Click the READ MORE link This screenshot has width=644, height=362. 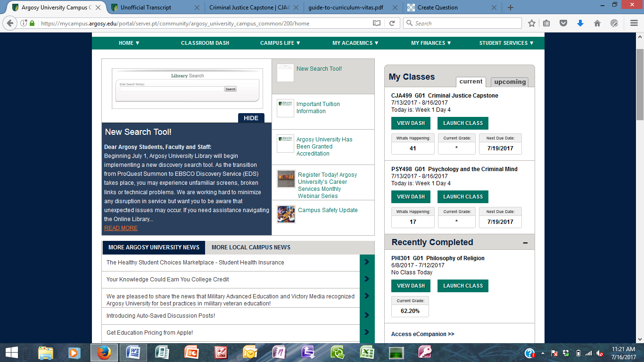tap(121, 228)
